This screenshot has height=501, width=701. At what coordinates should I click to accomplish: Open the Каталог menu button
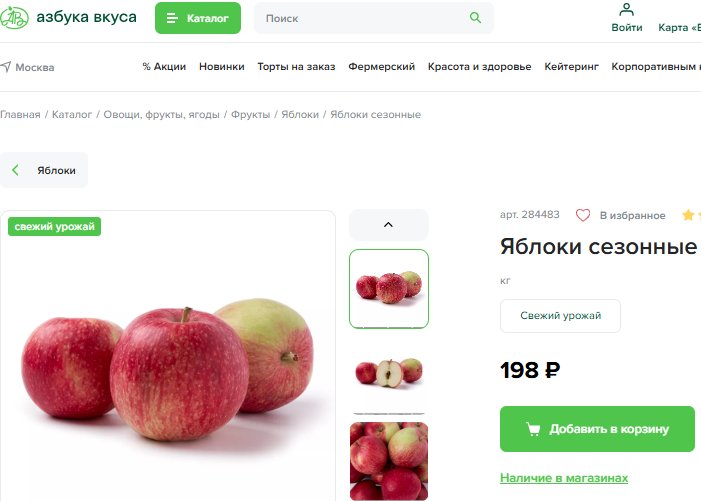[x=198, y=18]
